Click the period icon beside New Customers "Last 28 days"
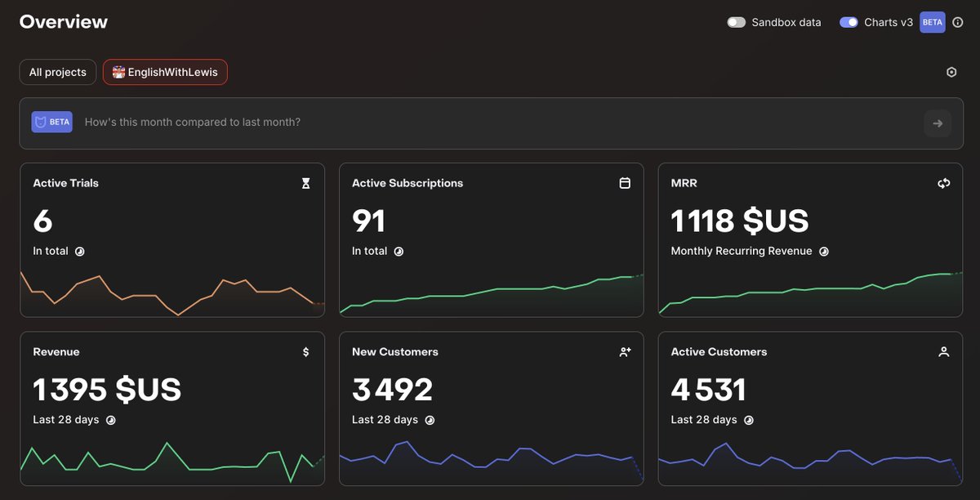 click(x=430, y=420)
